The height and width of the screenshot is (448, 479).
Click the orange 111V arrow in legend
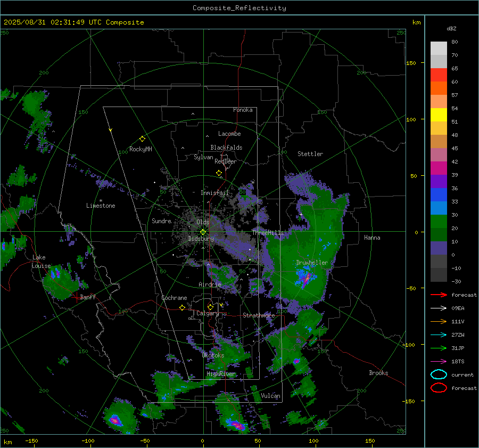[x=439, y=321]
